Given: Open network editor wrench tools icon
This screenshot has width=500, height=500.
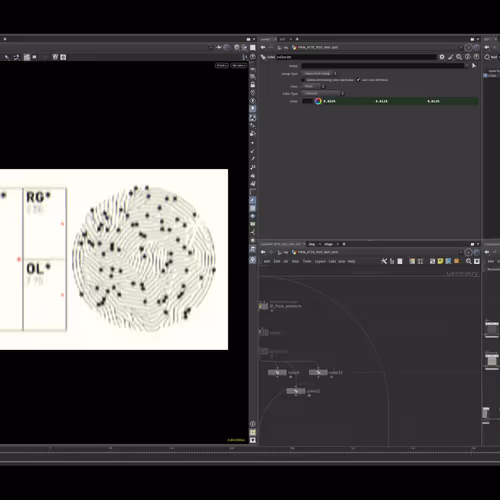Looking at the screenshot, I should pyautogui.click(x=384, y=261).
